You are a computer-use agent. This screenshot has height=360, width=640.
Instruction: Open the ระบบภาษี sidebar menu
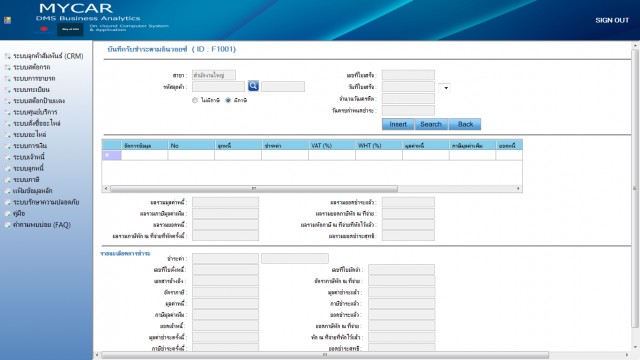pos(26,180)
